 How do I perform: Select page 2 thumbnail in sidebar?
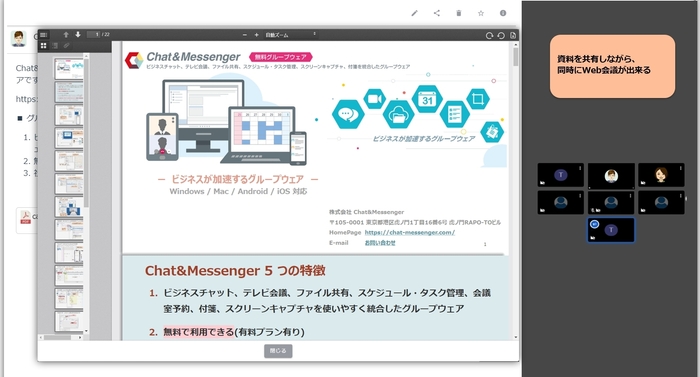(x=69, y=92)
